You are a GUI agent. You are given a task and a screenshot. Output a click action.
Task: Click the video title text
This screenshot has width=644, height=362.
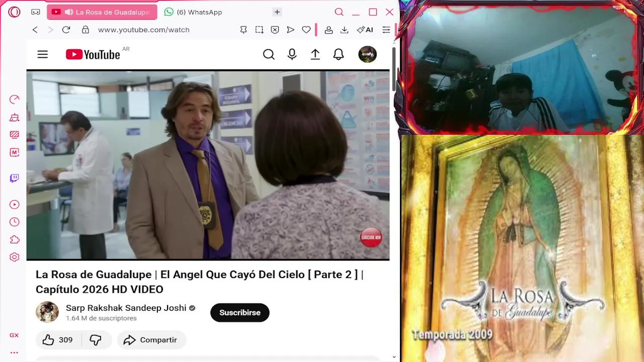point(200,282)
